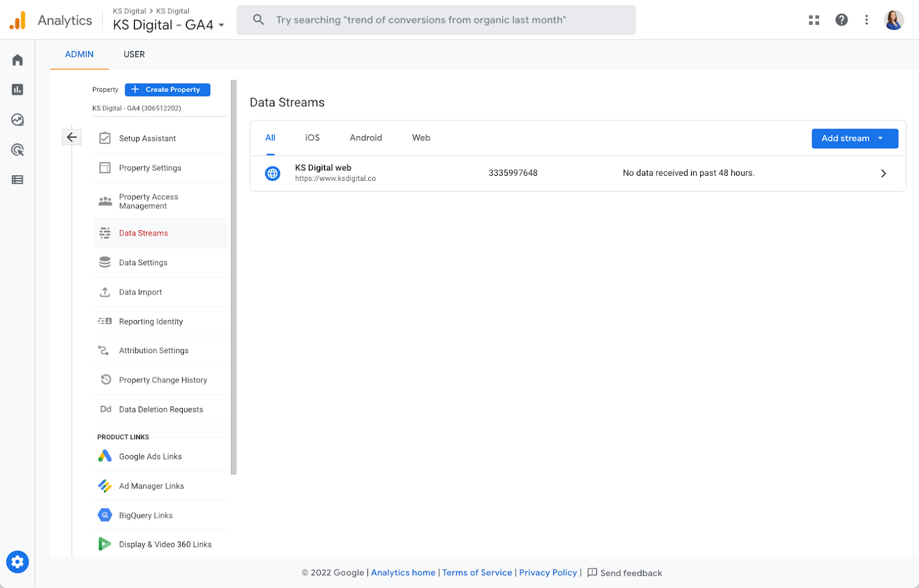Open the Configure table icon in left rail
919x588 pixels.
coord(18,180)
